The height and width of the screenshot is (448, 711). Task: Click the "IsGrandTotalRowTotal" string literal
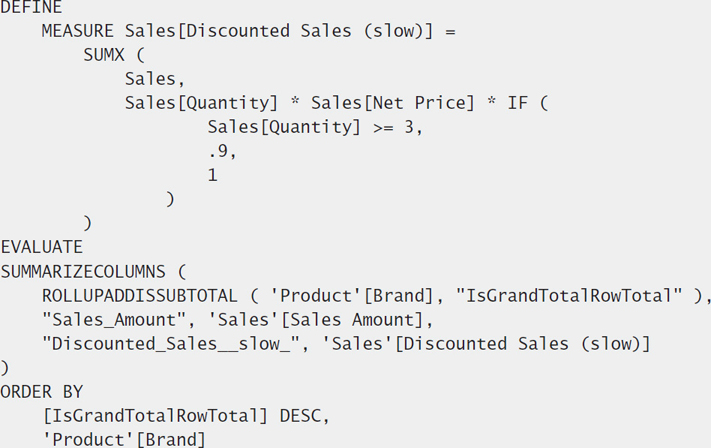569,296
